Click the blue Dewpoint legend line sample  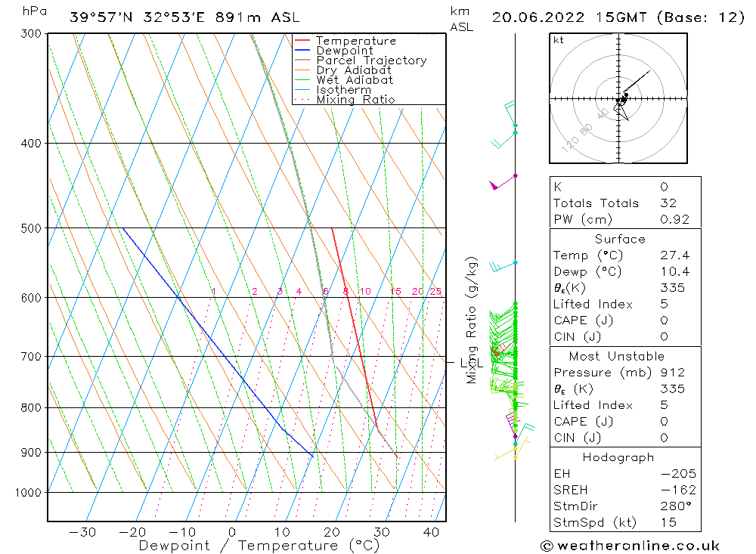coord(302,50)
